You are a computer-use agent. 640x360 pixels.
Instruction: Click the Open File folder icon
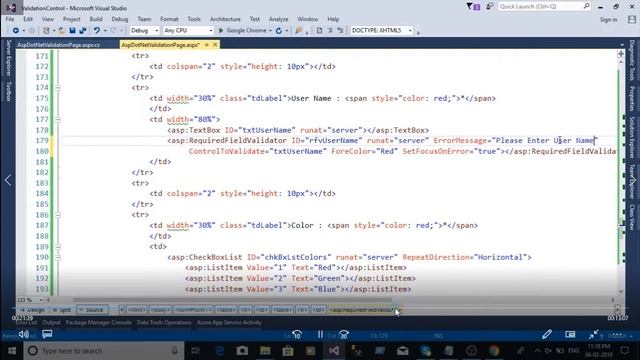[62, 31]
